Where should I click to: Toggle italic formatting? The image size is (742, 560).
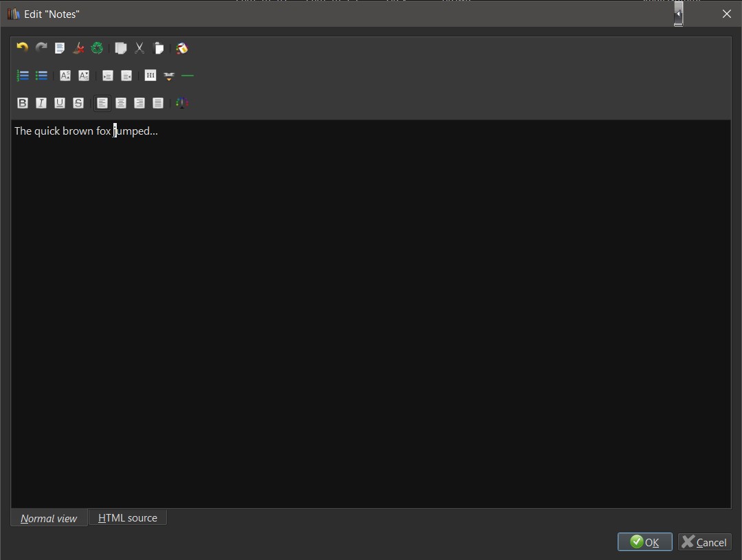tap(41, 102)
